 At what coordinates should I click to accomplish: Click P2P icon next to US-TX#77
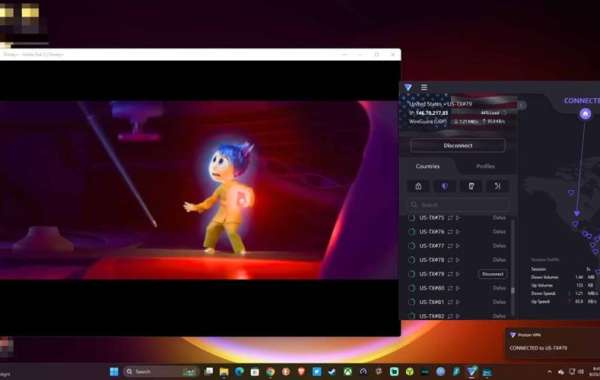click(450, 246)
